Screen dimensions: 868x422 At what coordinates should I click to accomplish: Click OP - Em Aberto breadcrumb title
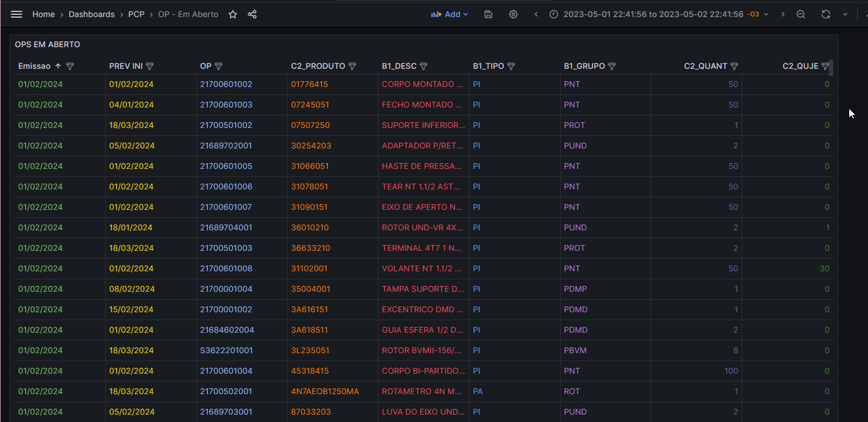tap(188, 14)
